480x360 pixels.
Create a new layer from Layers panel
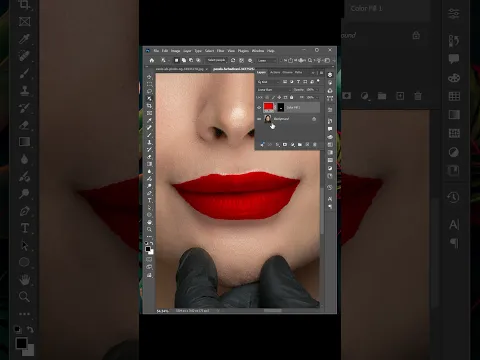click(x=307, y=145)
